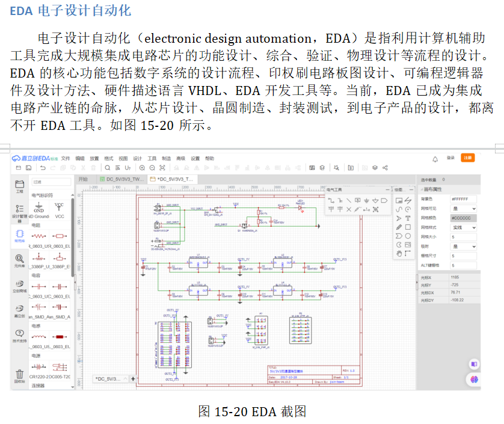Click the zoom in toolbar icon

coord(142,168)
